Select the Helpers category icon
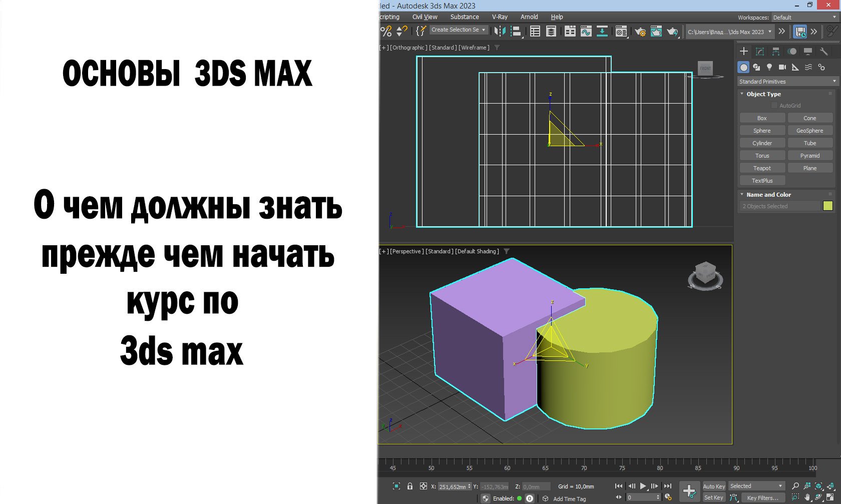This screenshot has width=841, height=504. pos(795,67)
